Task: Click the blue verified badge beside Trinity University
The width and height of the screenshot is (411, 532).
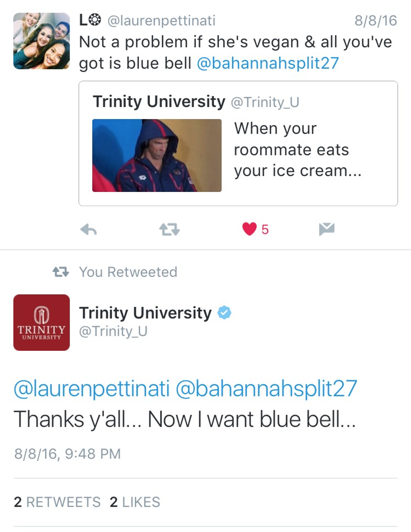Action: point(224,313)
